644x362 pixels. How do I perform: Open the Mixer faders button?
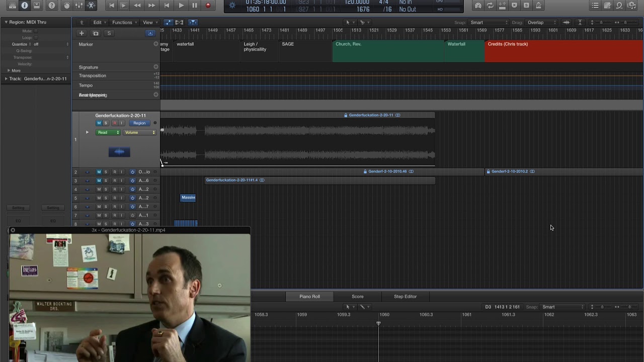click(x=79, y=6)
